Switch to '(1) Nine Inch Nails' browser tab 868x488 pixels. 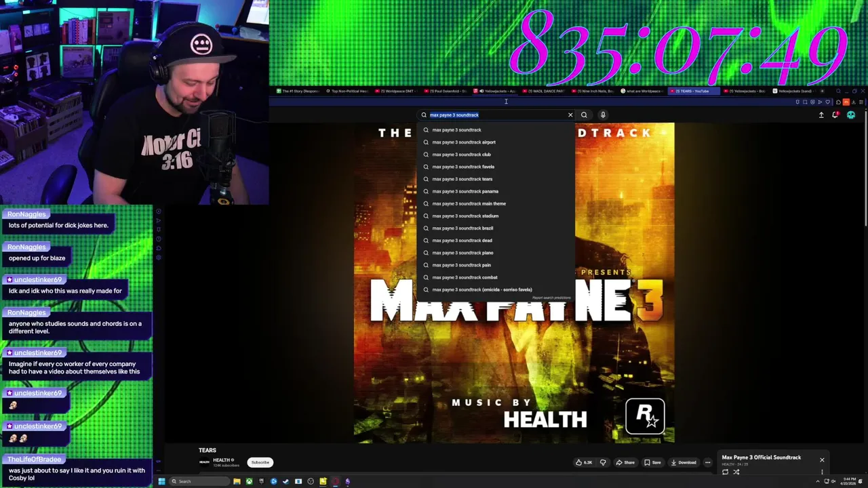click(592, 91)
